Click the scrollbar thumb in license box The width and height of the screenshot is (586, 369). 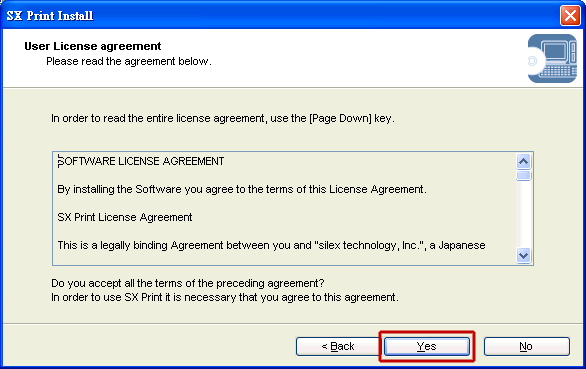click(x=524, y=175)
